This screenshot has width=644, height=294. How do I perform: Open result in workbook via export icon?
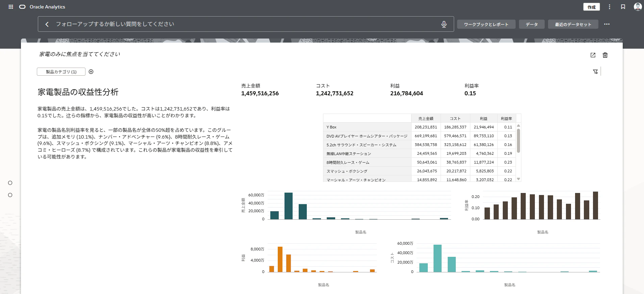coord(593,55)
